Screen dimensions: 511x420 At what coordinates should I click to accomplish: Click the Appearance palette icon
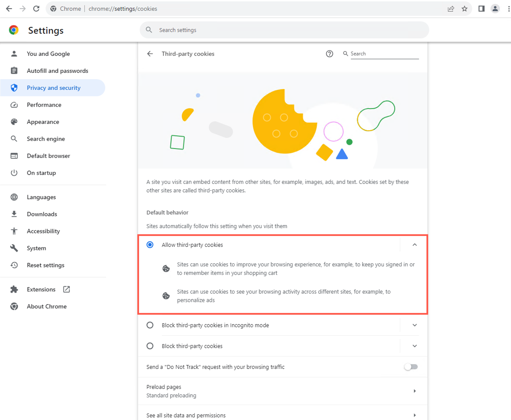pyautogui.click(x=14, y=122)
